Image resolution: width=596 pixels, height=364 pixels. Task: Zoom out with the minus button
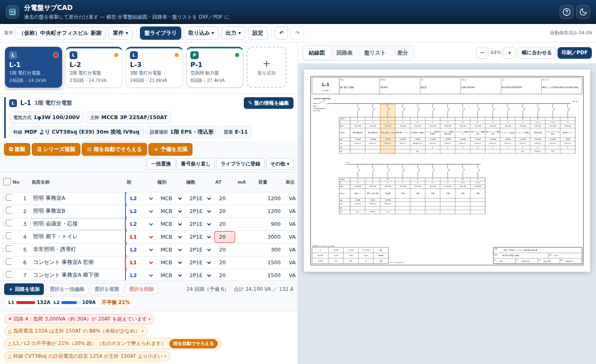point(482,53)
